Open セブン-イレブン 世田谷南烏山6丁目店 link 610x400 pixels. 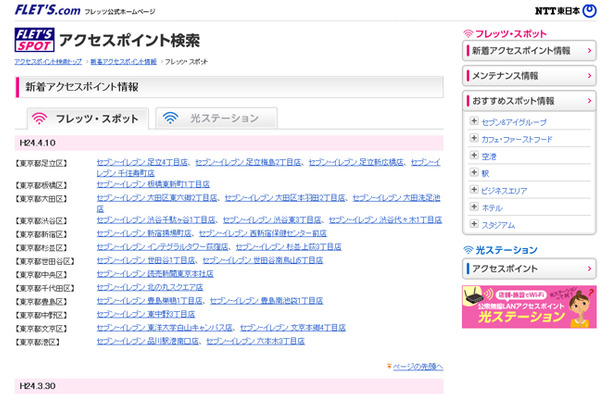point(263,260)
